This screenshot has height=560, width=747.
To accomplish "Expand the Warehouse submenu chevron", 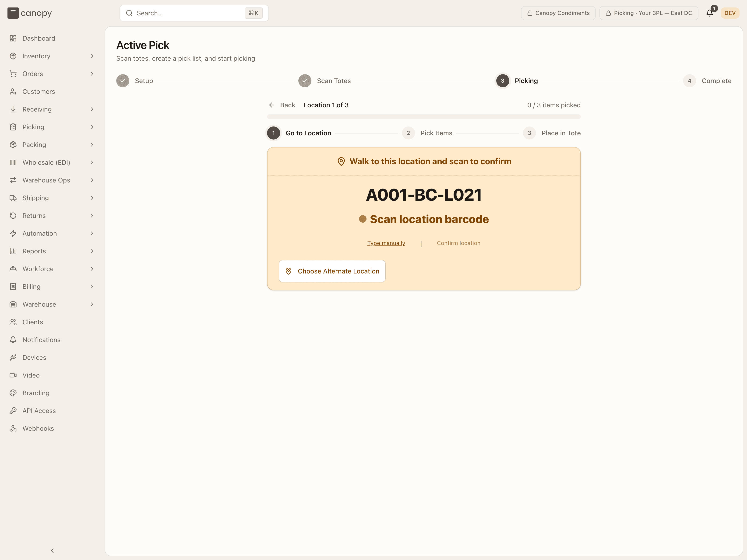I will tap(92, 304).
